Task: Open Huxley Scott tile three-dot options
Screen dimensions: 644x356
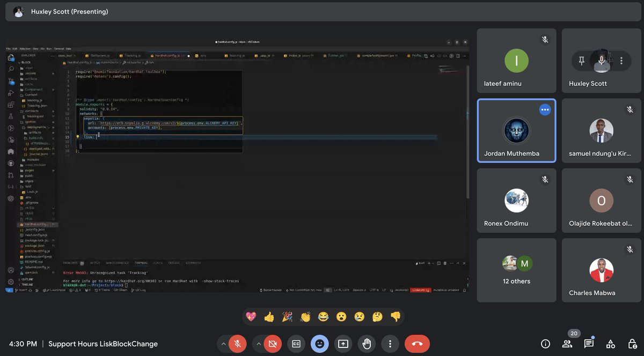Action: [x=621, y=61]
